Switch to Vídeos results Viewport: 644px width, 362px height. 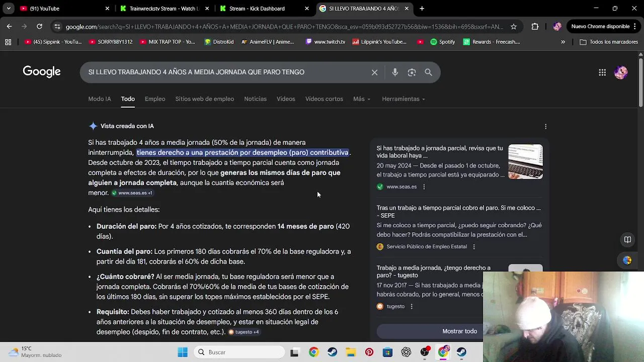[x=286, y=99]
